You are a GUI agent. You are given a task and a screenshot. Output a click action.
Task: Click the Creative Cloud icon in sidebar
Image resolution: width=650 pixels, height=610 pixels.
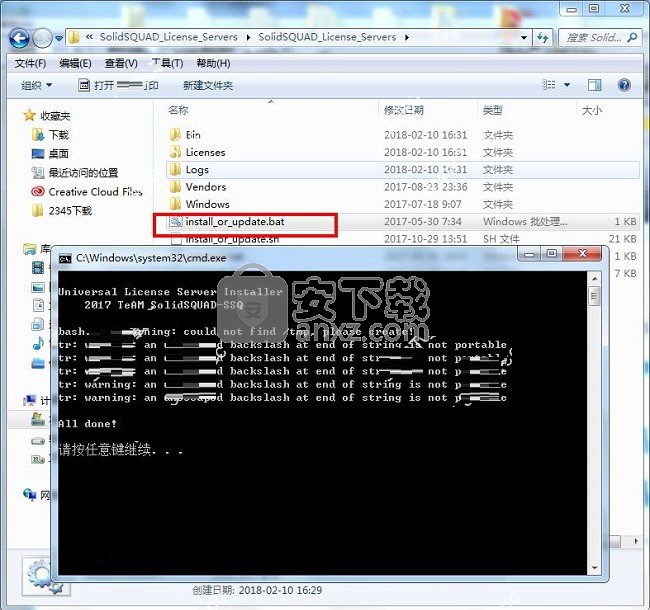(38, 191)
